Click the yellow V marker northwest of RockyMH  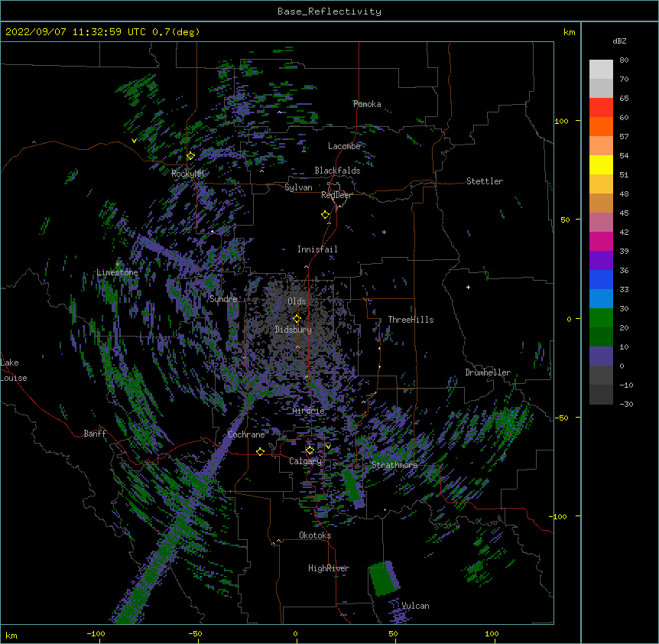(x=134, y=141)
